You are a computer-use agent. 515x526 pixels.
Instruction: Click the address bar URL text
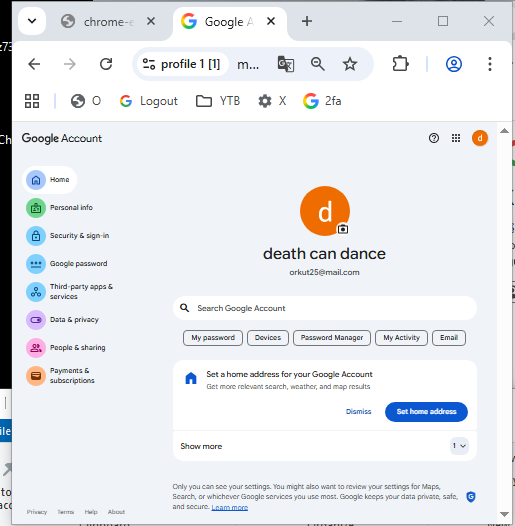point(248,64)
